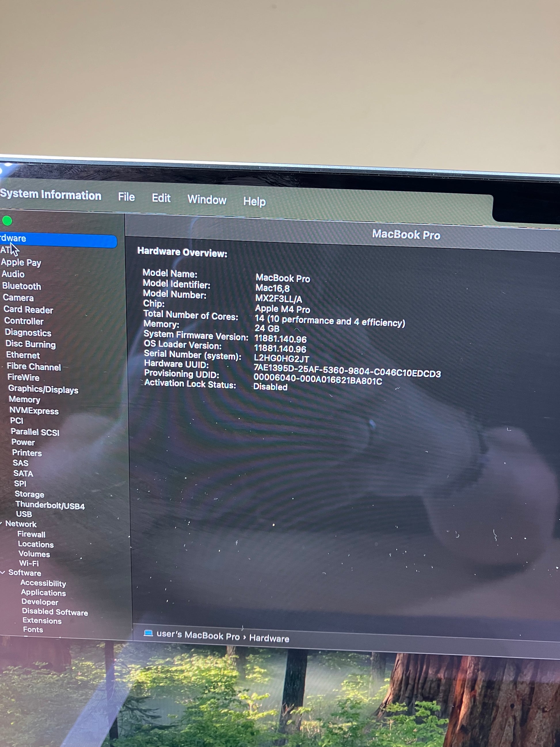Click the Hardware Overview heading
560x747 pixels.
tap(182, 252)
